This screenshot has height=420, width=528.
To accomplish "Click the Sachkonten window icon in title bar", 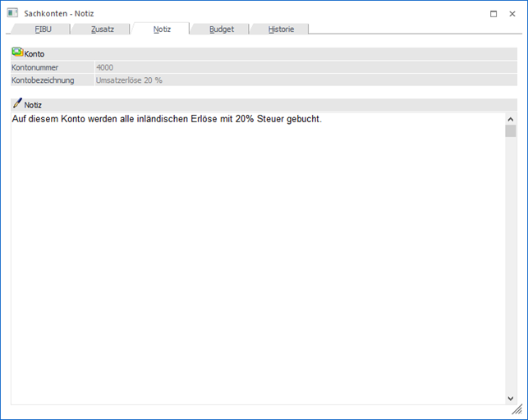I will click(12, 13).
